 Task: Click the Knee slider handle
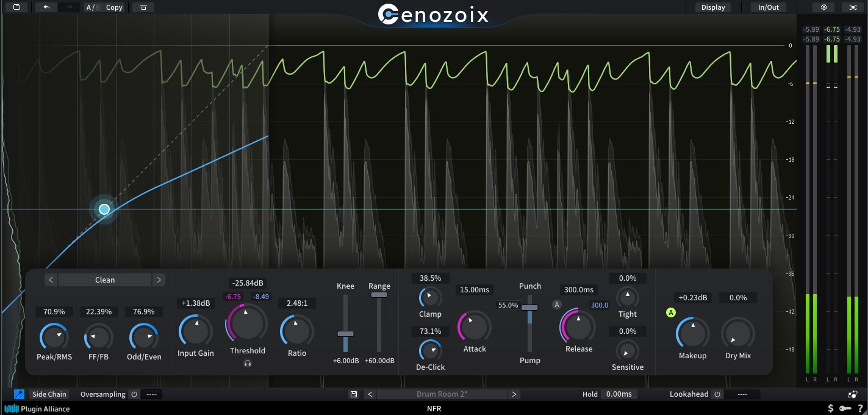click(x=345, y=334)
